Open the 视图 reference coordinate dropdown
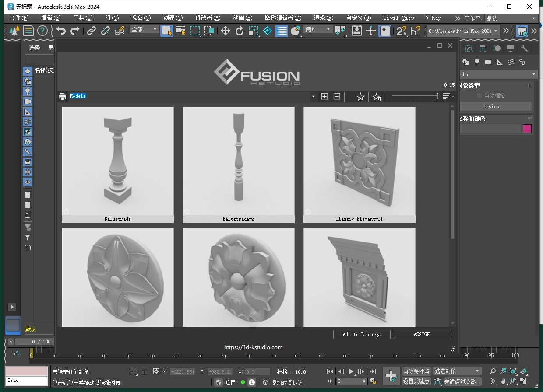543x392 pixels. [318, 29]
